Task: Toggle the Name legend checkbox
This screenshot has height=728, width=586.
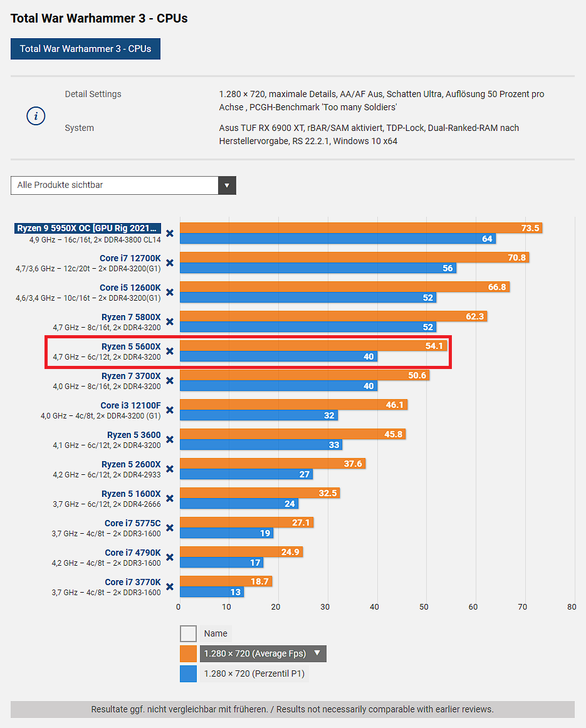Action: pos(188,634)
